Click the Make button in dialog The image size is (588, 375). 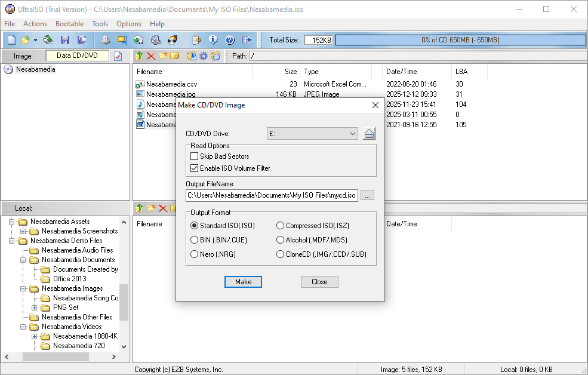243,282
